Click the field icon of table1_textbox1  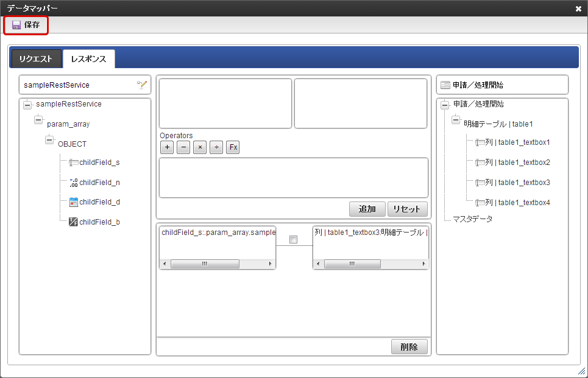[480, 142]
